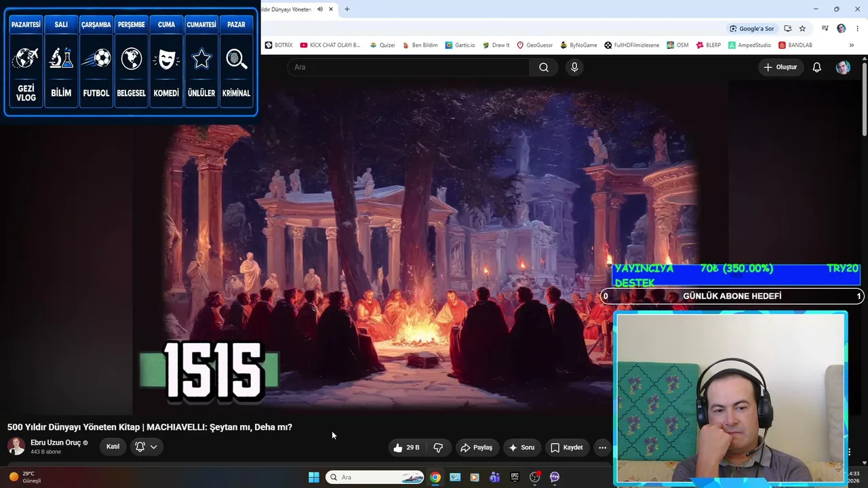Open the weather widget showing 29°C
The image size is (868, 488).
click(x=25, y=477)
